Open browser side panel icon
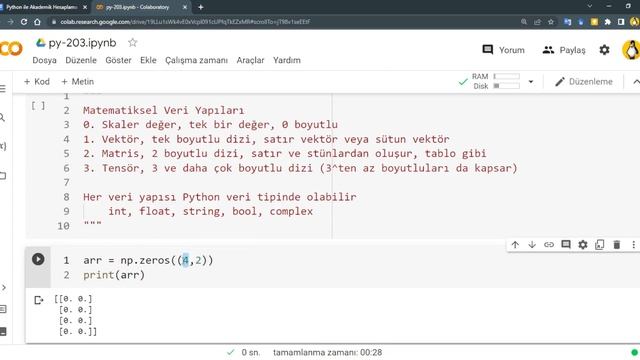Image resolution: width=640 pixels, height=360 pixels. click(621, 22)
